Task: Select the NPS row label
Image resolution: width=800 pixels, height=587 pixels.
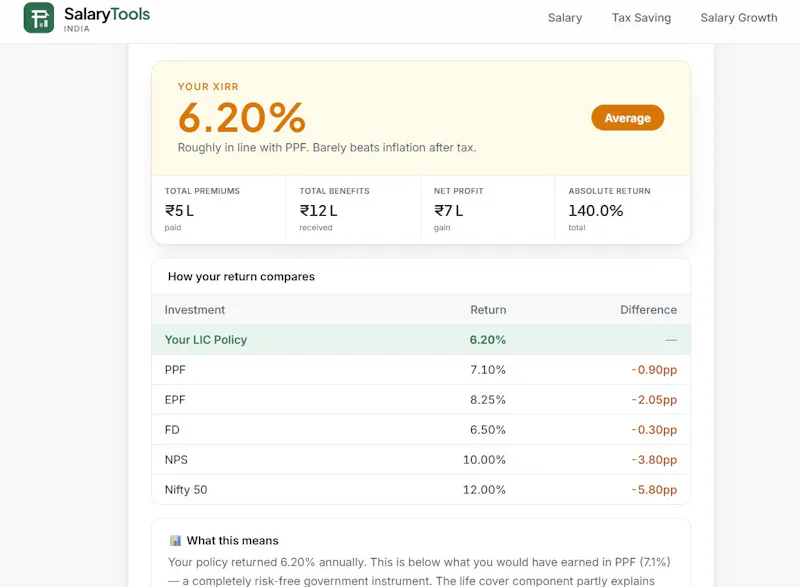Action: (176, 460)
